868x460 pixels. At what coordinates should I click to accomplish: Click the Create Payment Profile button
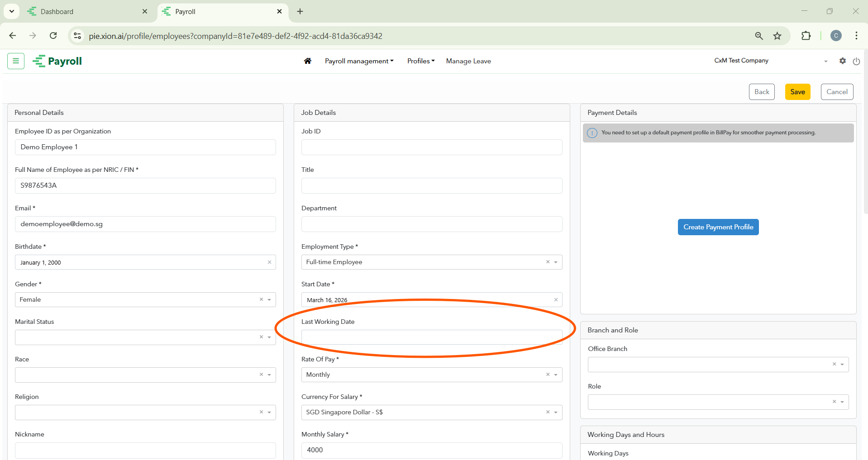[x=718, y=227]
